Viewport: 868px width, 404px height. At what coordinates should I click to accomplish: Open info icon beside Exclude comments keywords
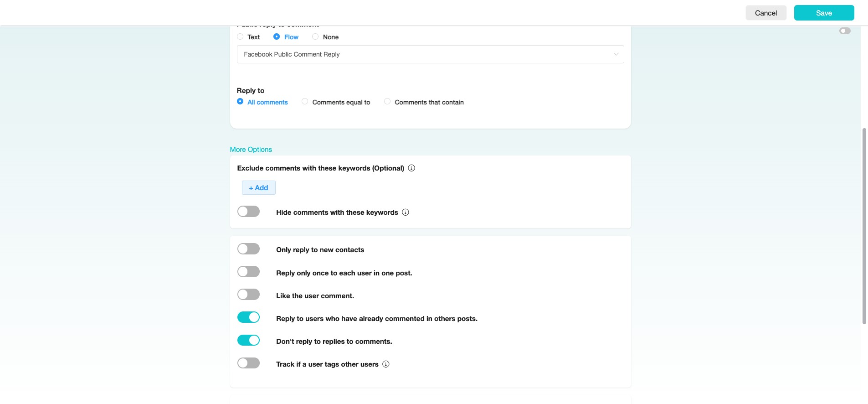point(411,168)
